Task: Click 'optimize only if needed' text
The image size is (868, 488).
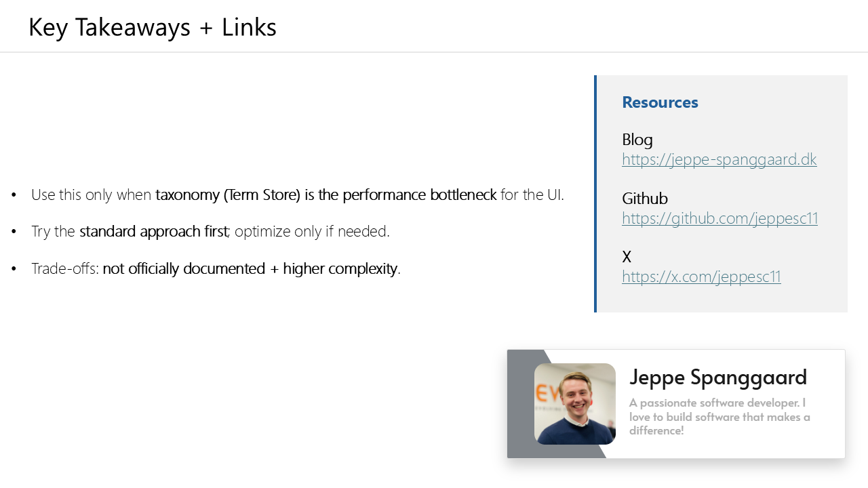Action: point(312,232)
